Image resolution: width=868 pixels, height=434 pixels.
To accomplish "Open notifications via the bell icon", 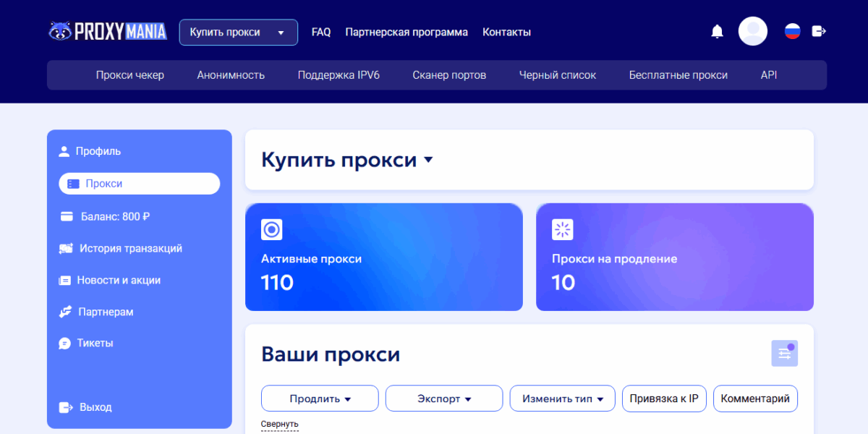I will click(x=716, y=31).
